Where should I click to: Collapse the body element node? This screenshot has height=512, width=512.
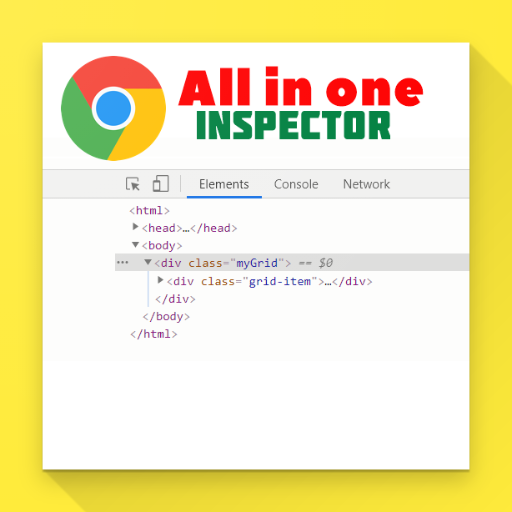tap(135, 245)
